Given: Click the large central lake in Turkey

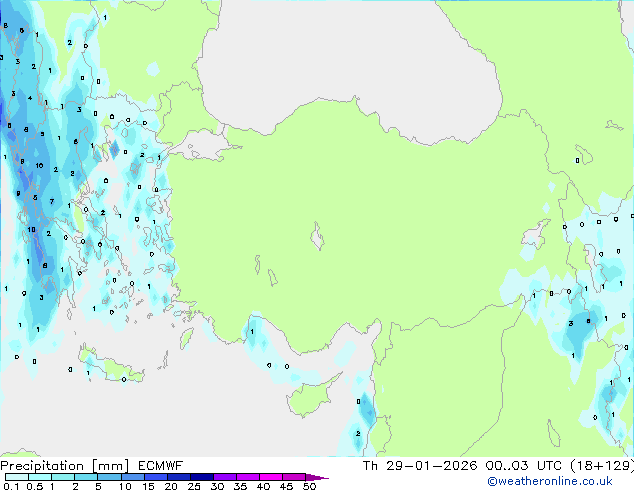Looking at the screenshot, I should pos(317,236).
